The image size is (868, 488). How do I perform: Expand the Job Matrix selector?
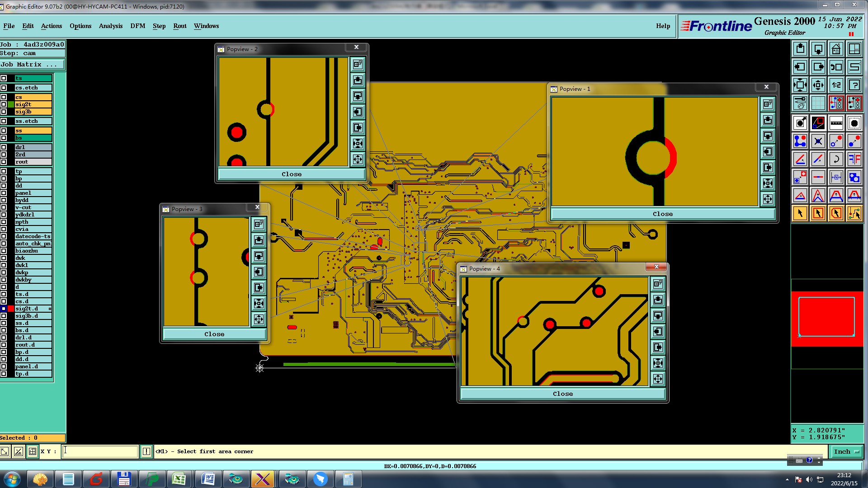coord(32,65)
